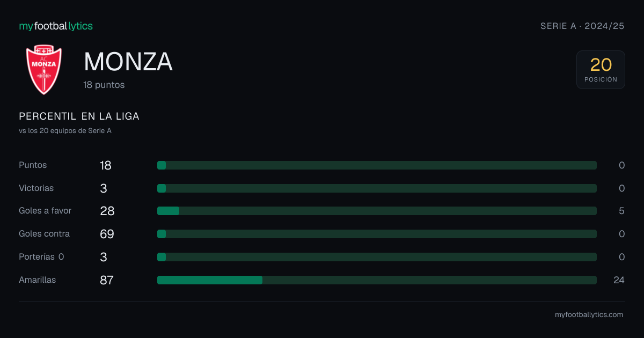The width and height of the screenshot is (644, 338).
Task: Click the Puntos percentile bar
Action: pyautogui.click(x=377, y=165)
